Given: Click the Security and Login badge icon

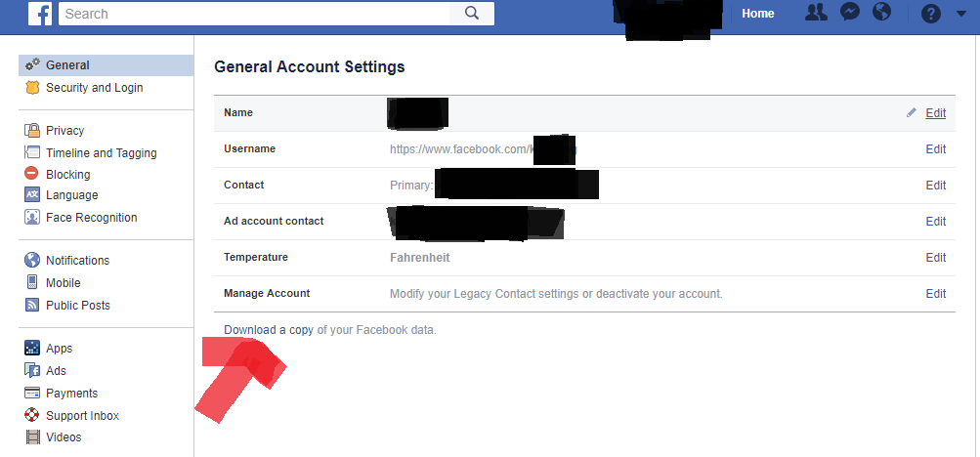Looking at the screenshot, I should pyautogui.click(x=32, y=88).
